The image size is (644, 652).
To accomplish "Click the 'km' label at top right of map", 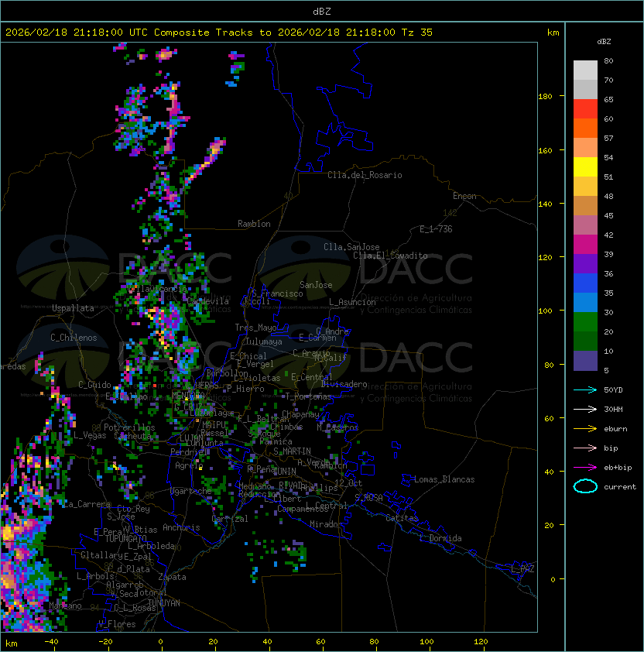I will [x=553, y=33].
